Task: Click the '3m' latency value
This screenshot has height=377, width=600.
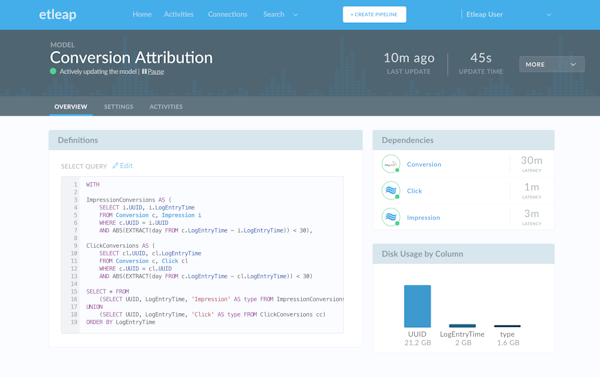Action: click(532, 213)
